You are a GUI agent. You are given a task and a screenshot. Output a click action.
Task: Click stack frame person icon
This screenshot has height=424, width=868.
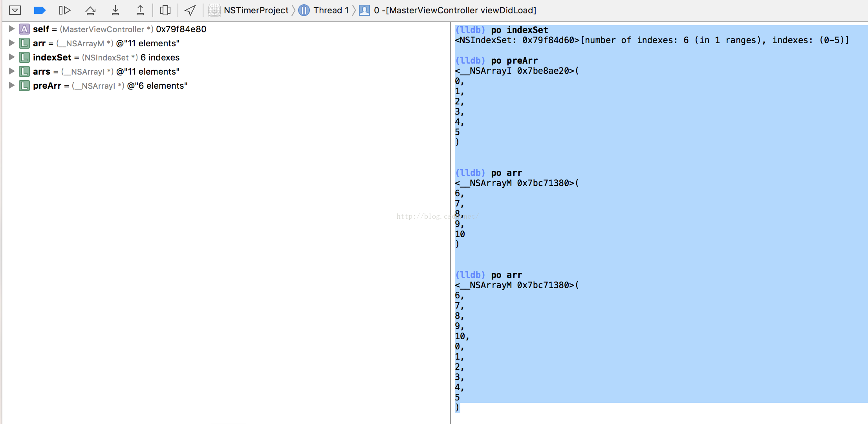tap(364, 10)
